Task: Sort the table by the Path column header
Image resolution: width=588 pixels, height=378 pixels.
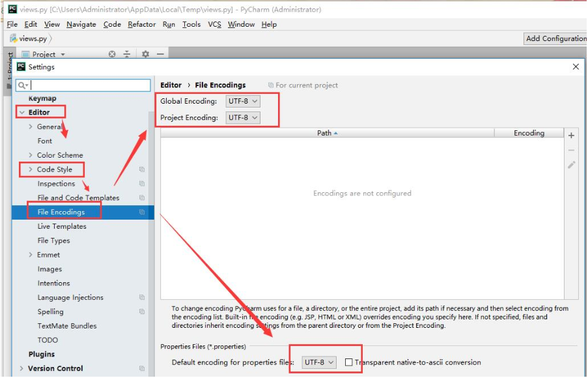Action: pyautogui.click(x=327, y=133)
